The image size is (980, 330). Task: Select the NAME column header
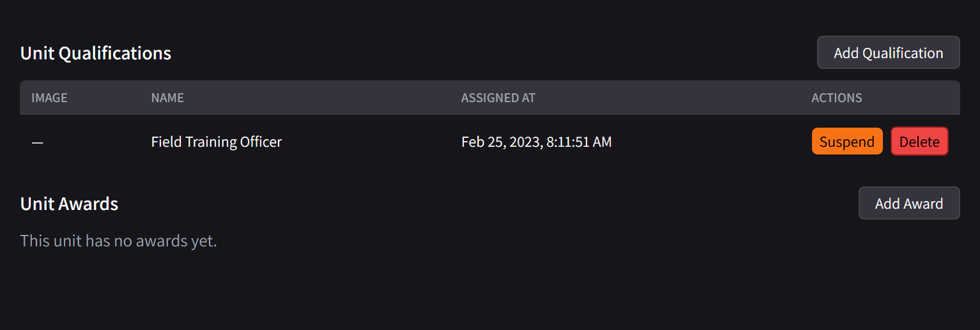click(167, 98)
